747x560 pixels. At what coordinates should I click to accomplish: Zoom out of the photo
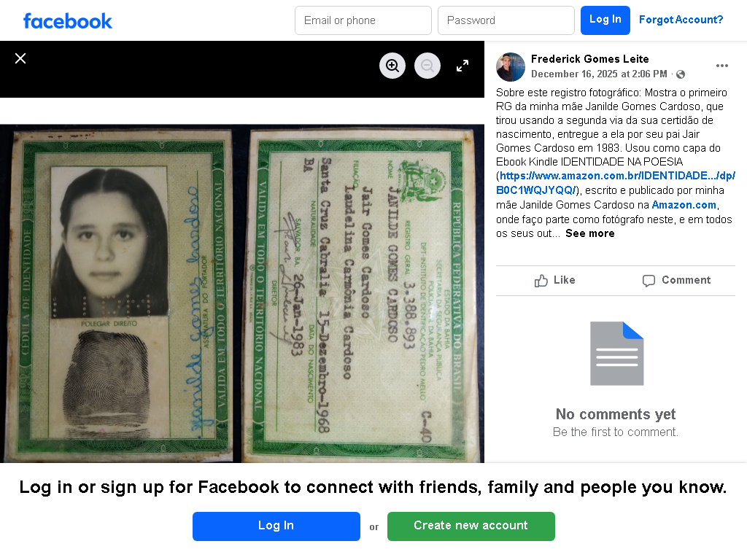click(x=427, y=66)
